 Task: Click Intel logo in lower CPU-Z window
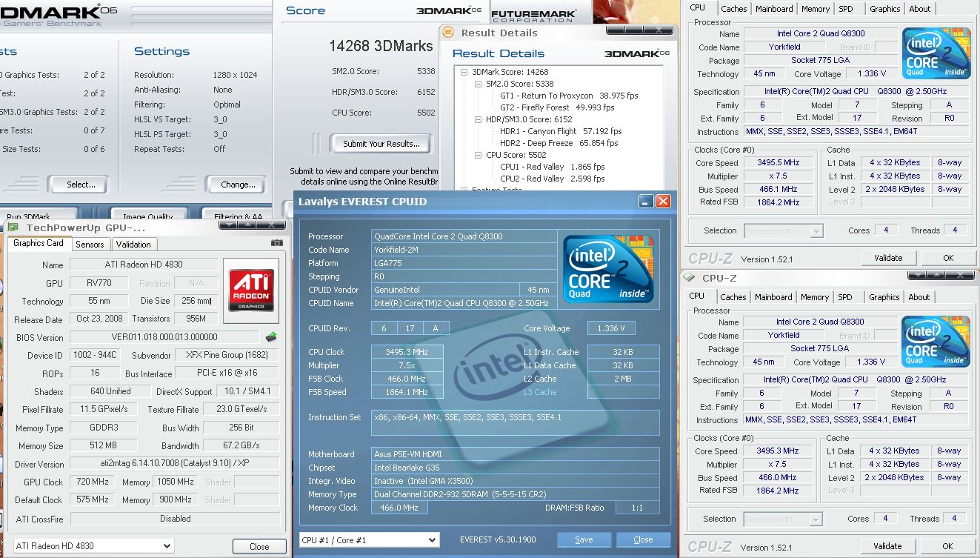936,341
